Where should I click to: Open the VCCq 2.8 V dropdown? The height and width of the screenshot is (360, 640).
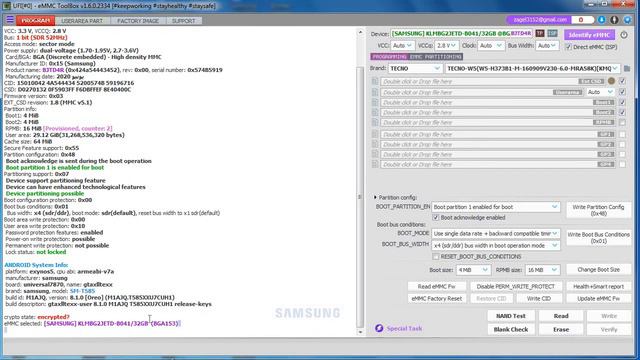point(446,46)
